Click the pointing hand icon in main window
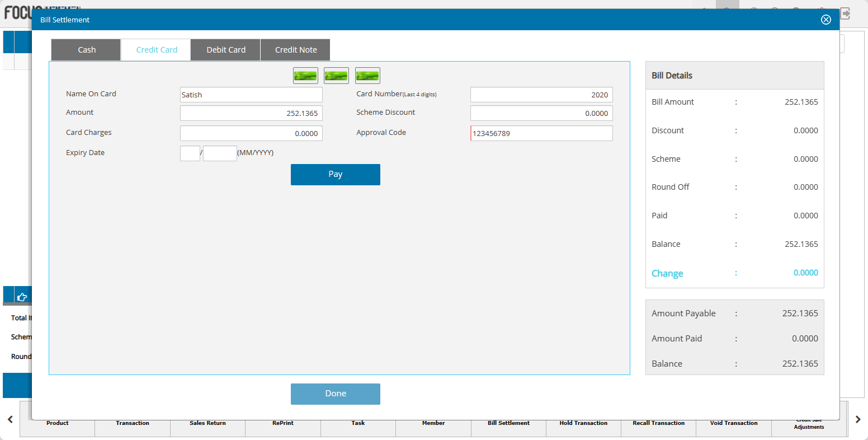Screen dimensions: 868x440 pos(22,297)
